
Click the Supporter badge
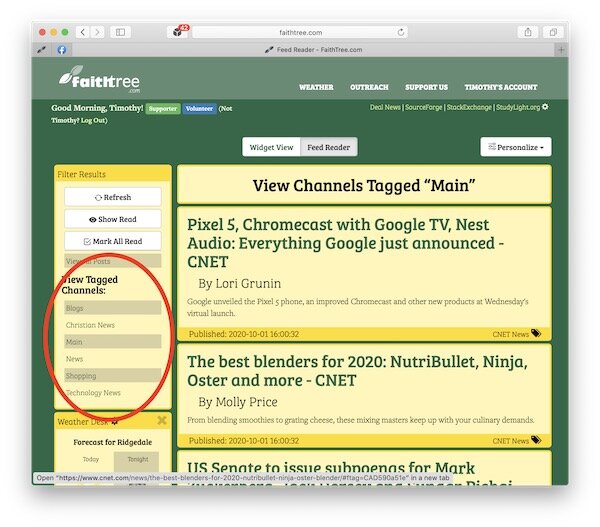(163, 109)
